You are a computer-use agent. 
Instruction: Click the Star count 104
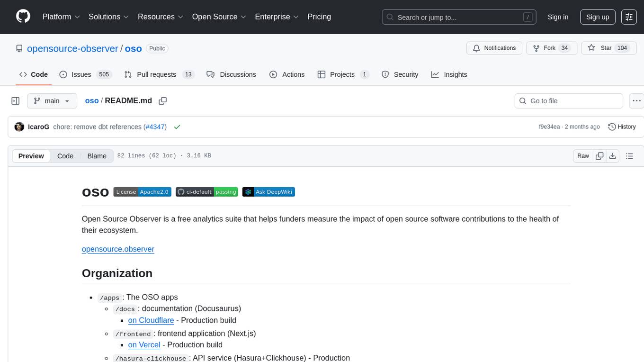[622, 48]
